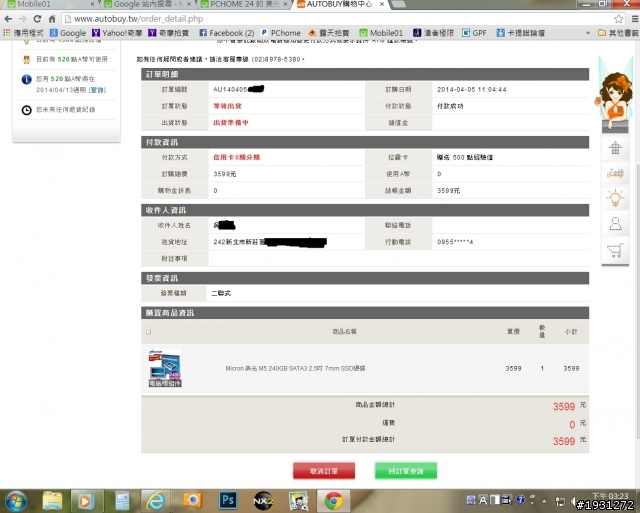The height and width of the screenshot is (513, 640).
Task: Click the order date 2014-04-05 11:04:44
Action: tap(472, 89)
